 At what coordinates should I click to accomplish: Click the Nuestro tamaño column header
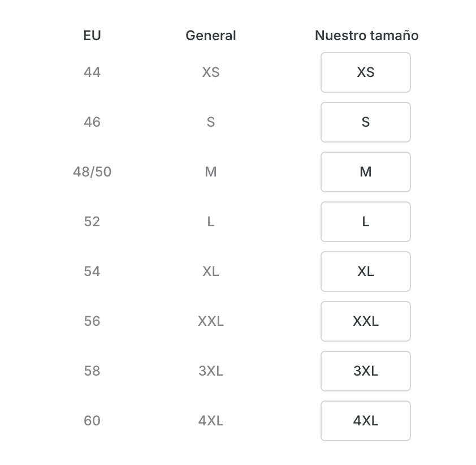[x=366, y=36]
